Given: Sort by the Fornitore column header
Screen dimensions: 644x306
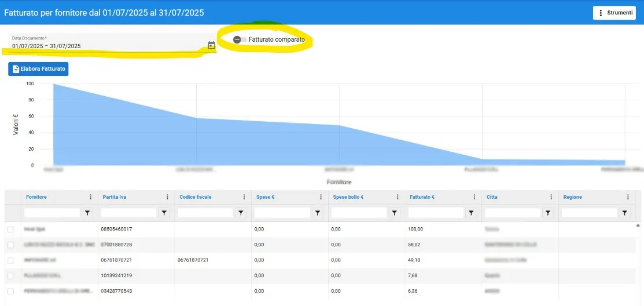Looking at the screenshot, I should coord(36,197).
